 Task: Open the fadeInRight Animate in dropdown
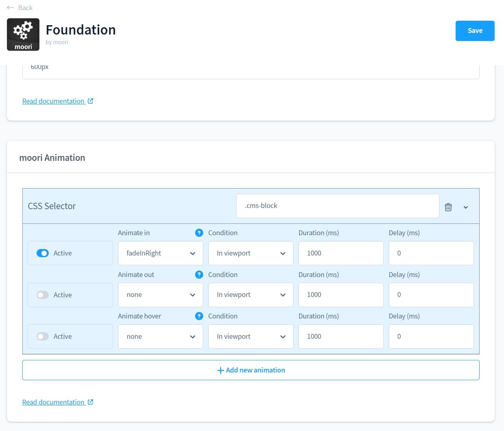point(161,253)
